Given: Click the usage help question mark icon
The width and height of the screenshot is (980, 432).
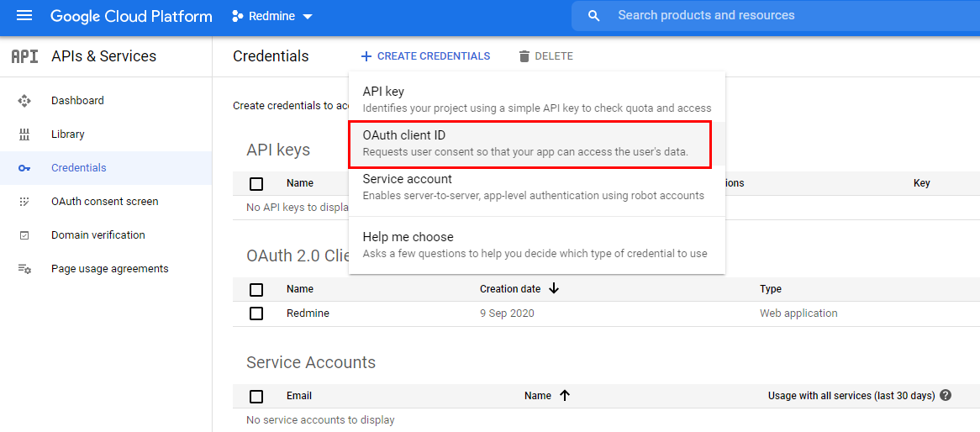Looking at the screenshot, I should (x=946, y=395).
